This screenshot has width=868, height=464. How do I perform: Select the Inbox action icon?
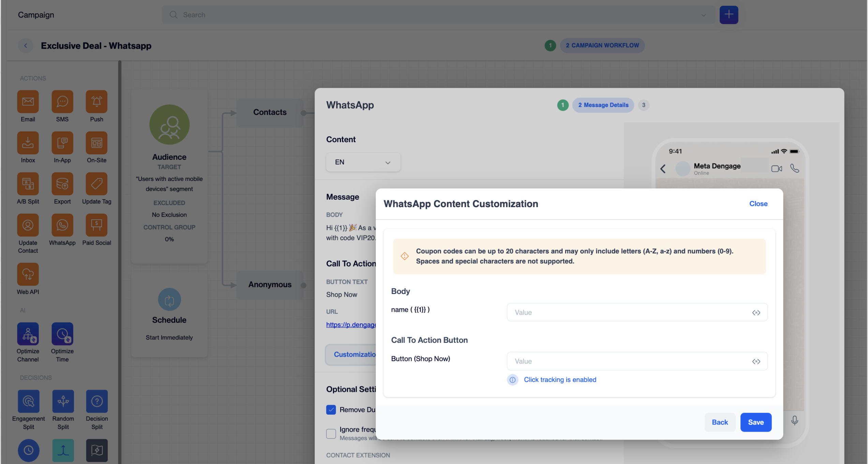click(28, 143)
